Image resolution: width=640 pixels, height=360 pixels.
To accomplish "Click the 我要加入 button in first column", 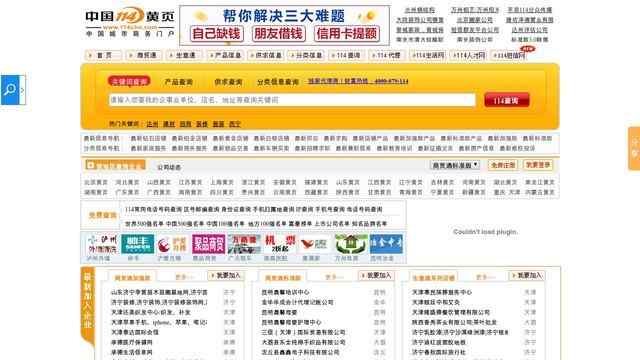I will pyautogui.click(x=226, y=276).
